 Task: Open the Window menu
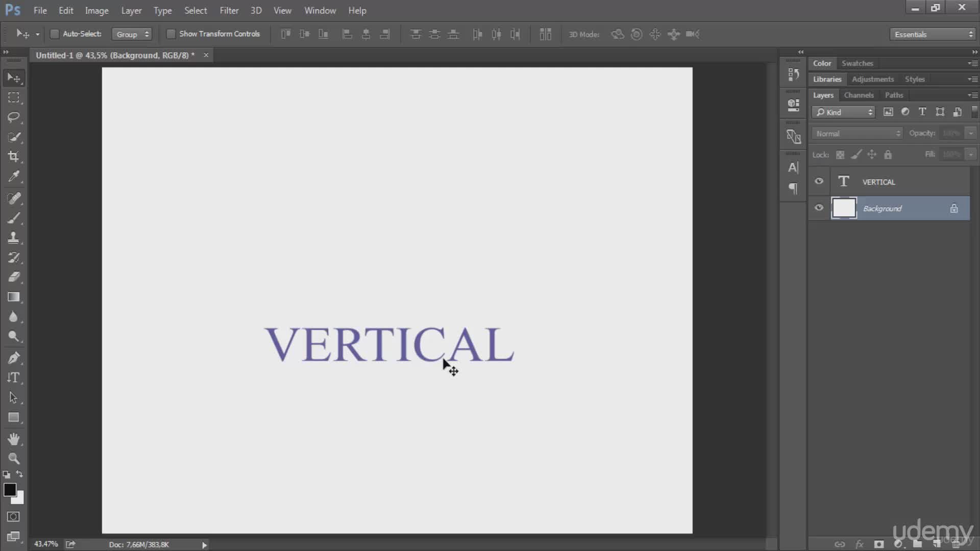tap(320, 10)
